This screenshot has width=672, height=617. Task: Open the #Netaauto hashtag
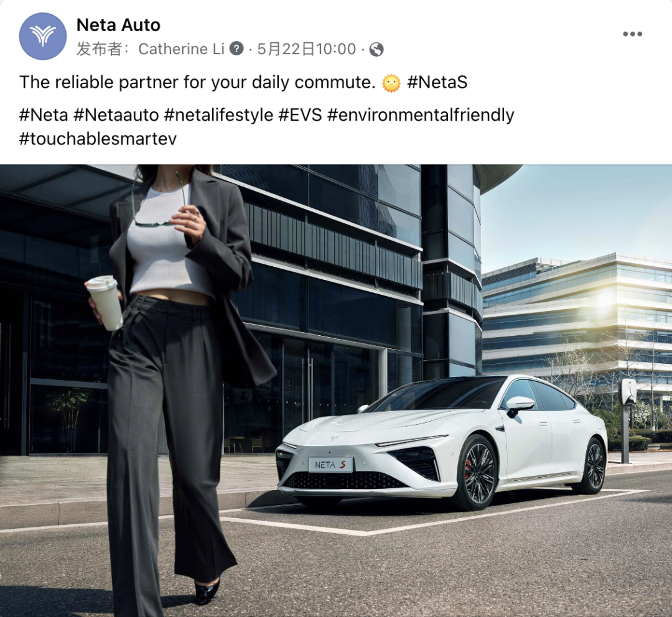(116, 115)
